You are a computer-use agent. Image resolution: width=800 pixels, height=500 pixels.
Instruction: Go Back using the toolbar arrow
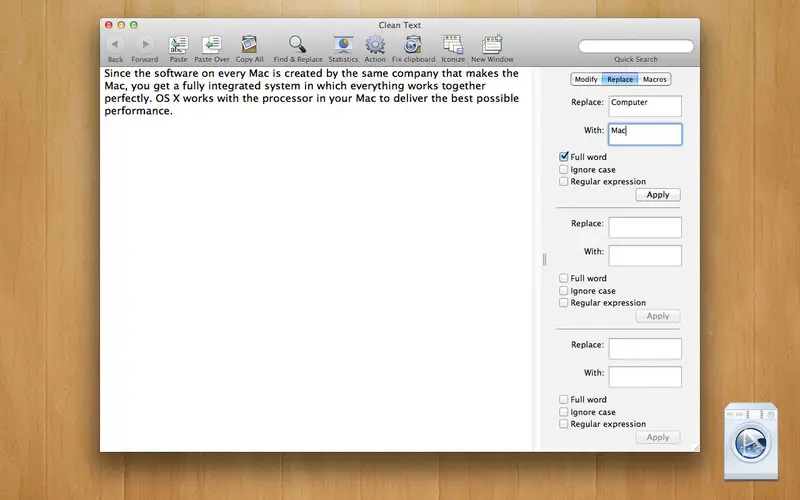[115, 44]
